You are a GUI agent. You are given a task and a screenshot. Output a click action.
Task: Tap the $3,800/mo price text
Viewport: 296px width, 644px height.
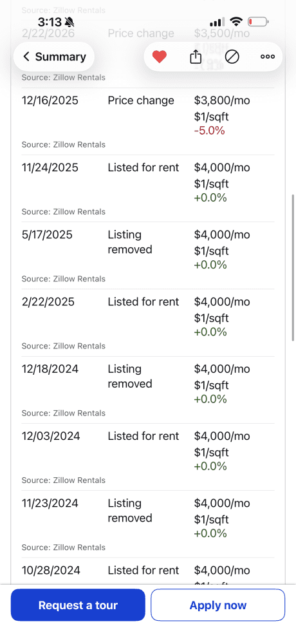[x=222, y=100]
